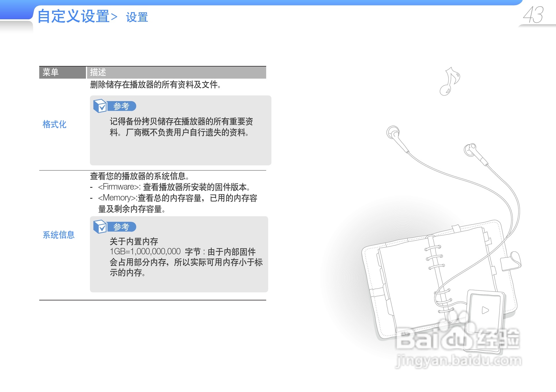Image resolution: width=556 pixels, height=392 pixels.
Task: Click the Baidu 经验 watermark logo
Action: click(x=458, y=338)
